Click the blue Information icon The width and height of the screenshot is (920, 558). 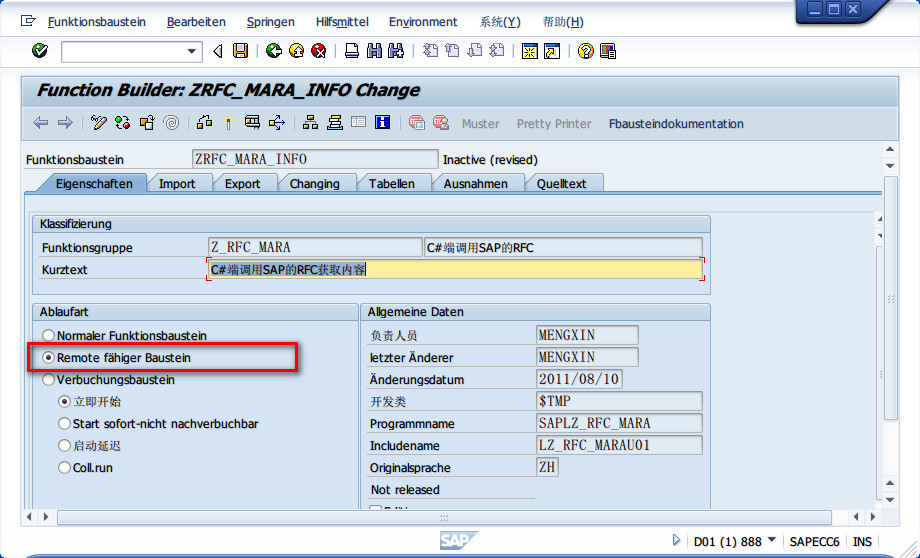[383, 122]
